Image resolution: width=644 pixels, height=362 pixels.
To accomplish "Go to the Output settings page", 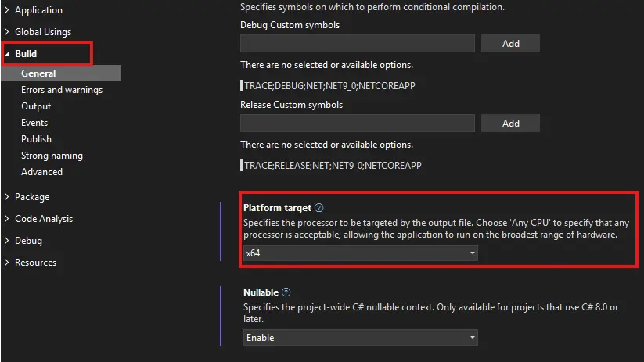I will 36,106.
